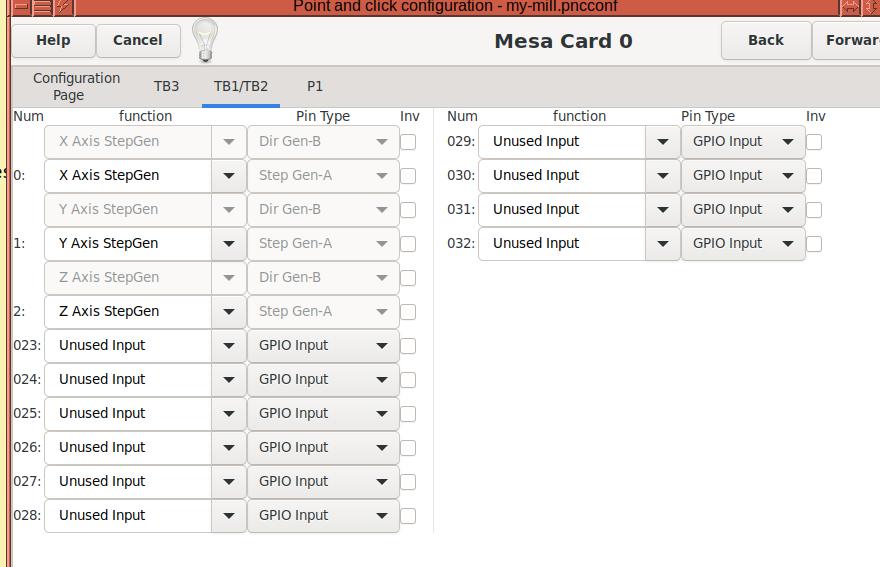Open the Configuration Page tab

coord(76,86)
